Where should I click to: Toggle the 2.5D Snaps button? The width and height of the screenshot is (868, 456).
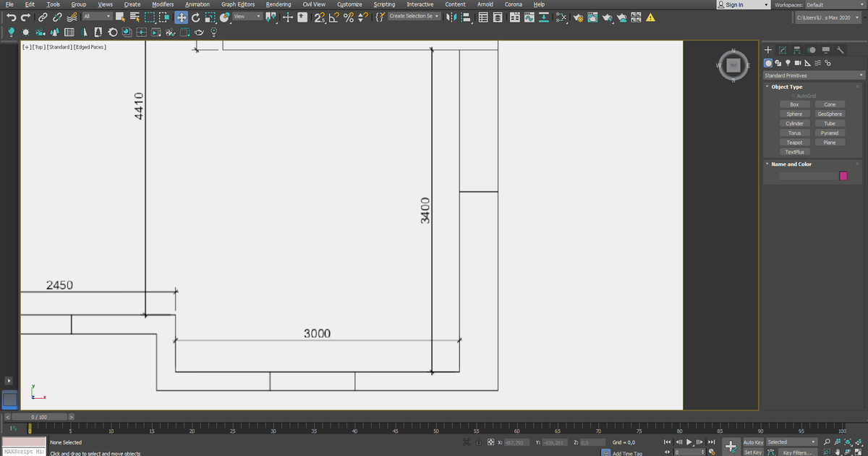point(319,17)
